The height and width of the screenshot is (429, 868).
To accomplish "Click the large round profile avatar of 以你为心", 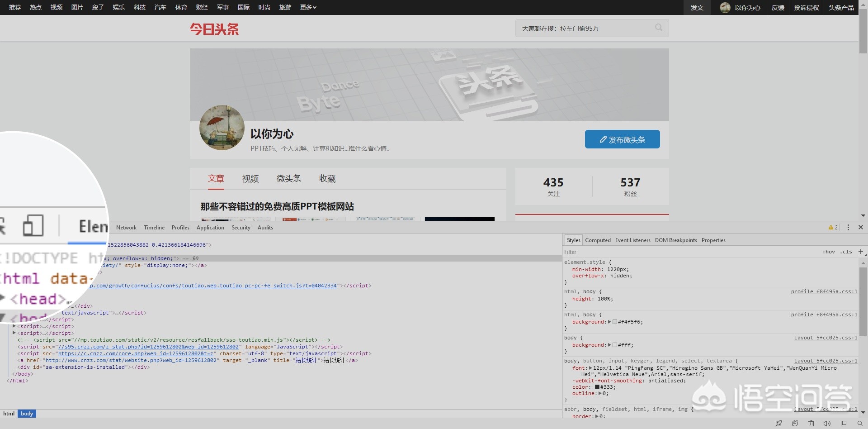I will tap(222, 128).
